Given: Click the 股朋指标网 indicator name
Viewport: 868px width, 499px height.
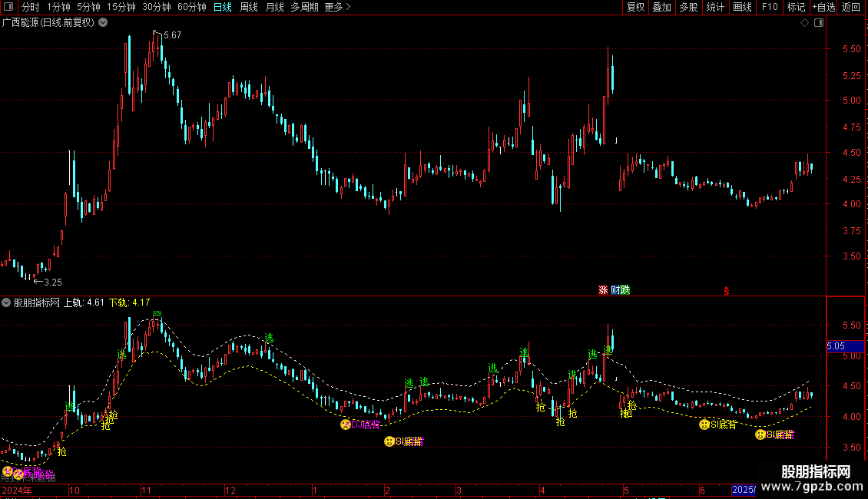Looking at the screenshot, I should [x=37, y=302].
